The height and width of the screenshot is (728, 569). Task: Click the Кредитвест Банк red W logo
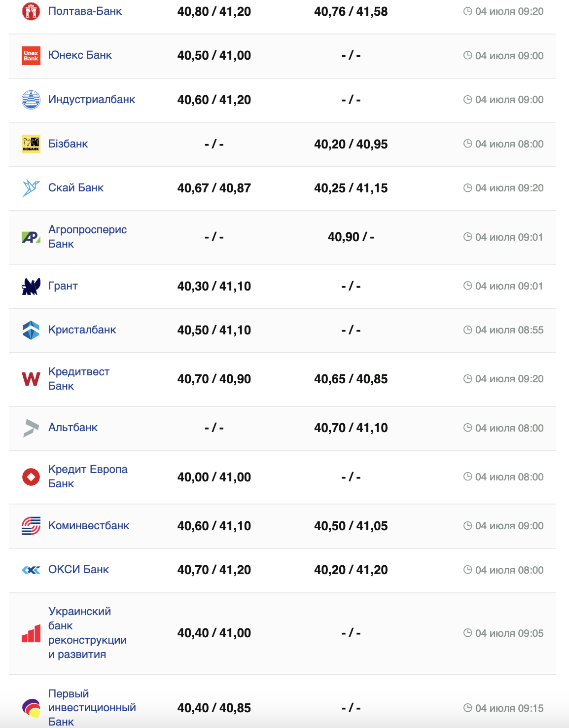tap(31, 379)
